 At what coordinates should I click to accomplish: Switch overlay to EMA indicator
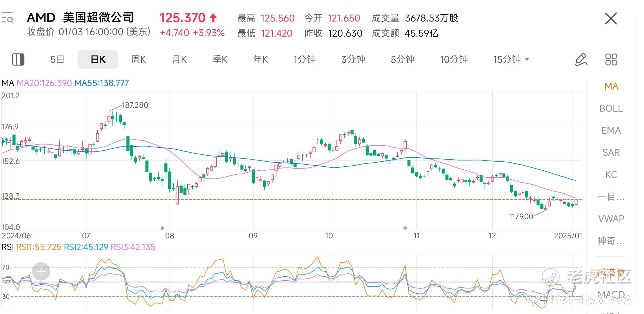(611, 131)
